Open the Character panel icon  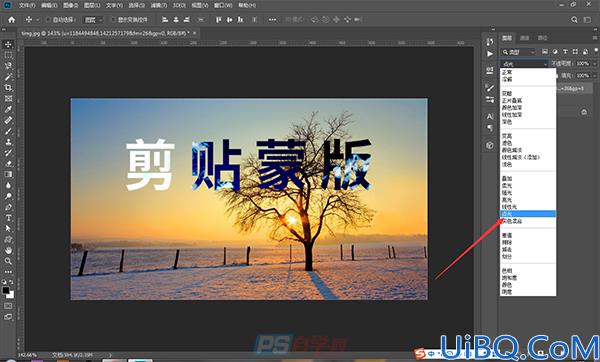(490, 116)
